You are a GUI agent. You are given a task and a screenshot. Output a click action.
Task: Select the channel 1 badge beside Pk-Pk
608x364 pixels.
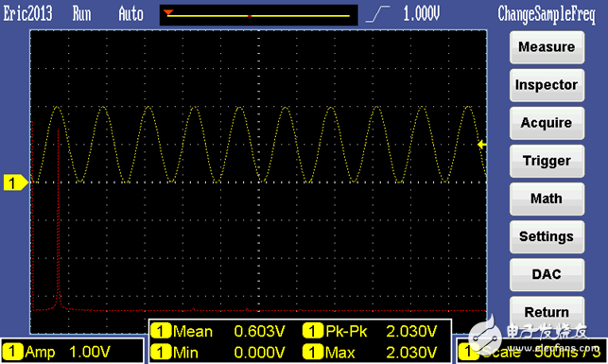(x=313, y=331)
